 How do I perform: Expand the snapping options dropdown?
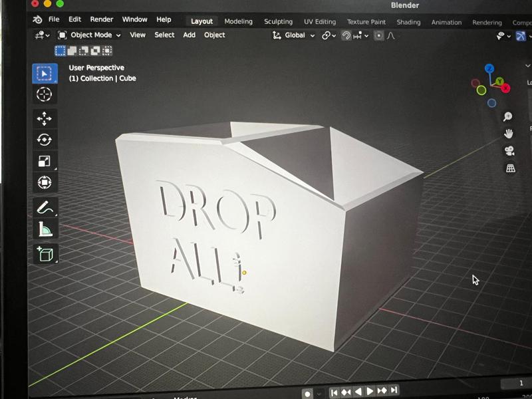[x=366, y=35]
